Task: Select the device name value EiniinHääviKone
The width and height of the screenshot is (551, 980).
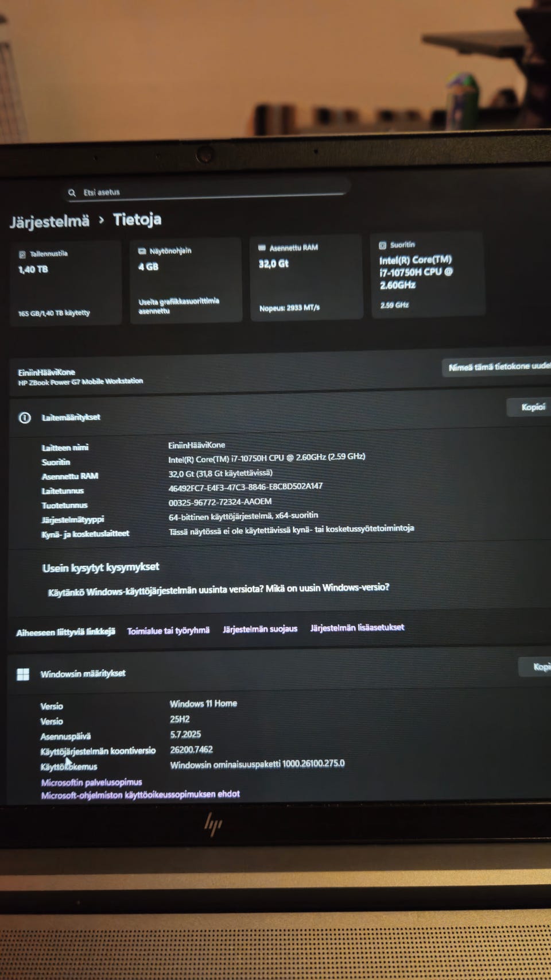Action: [x=197, y=445]
